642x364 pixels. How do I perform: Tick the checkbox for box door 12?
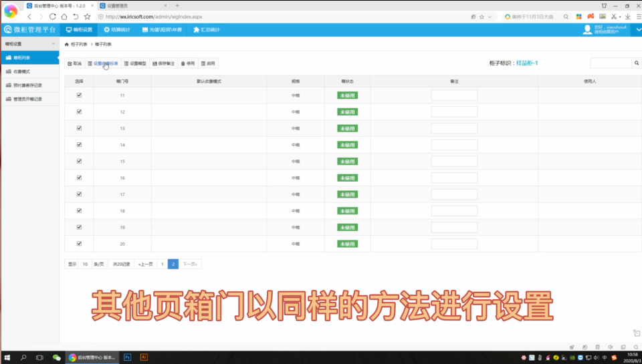pos(79,112)
